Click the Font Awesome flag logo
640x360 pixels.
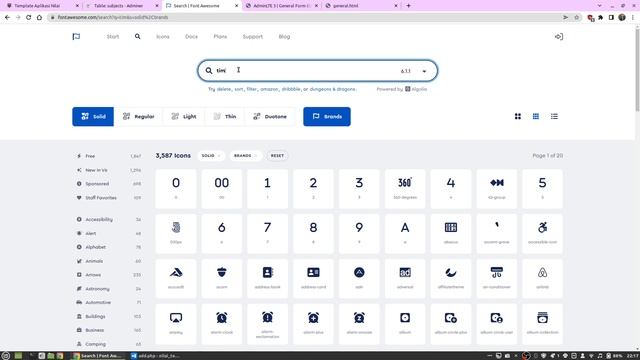click(x=76, y=37)
